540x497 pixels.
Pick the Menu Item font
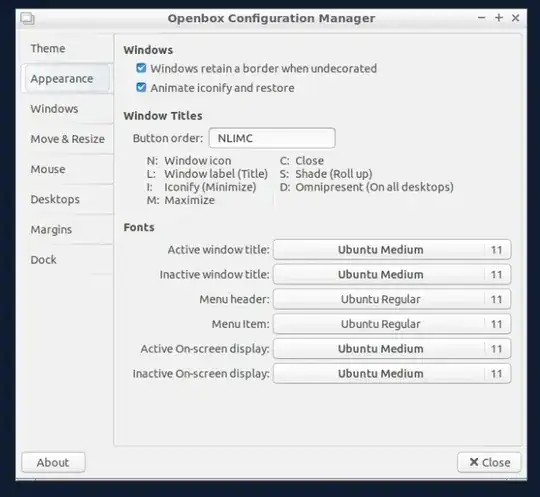[392, 324]
